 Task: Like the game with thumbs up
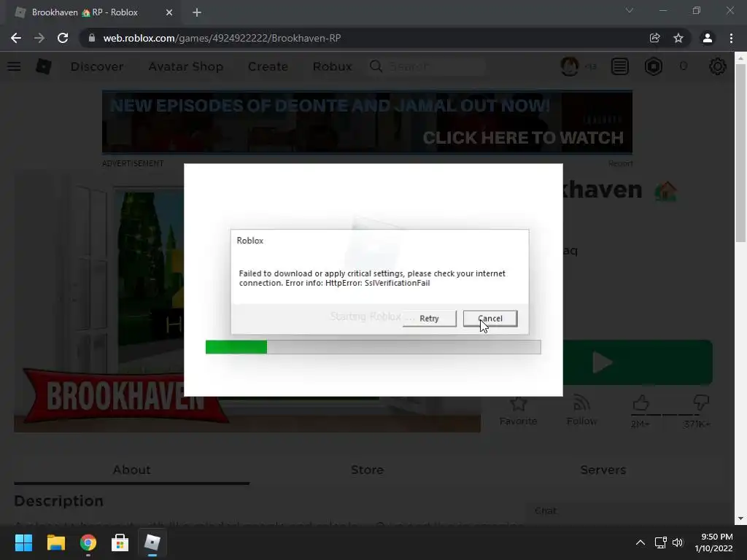coord(640,403)
